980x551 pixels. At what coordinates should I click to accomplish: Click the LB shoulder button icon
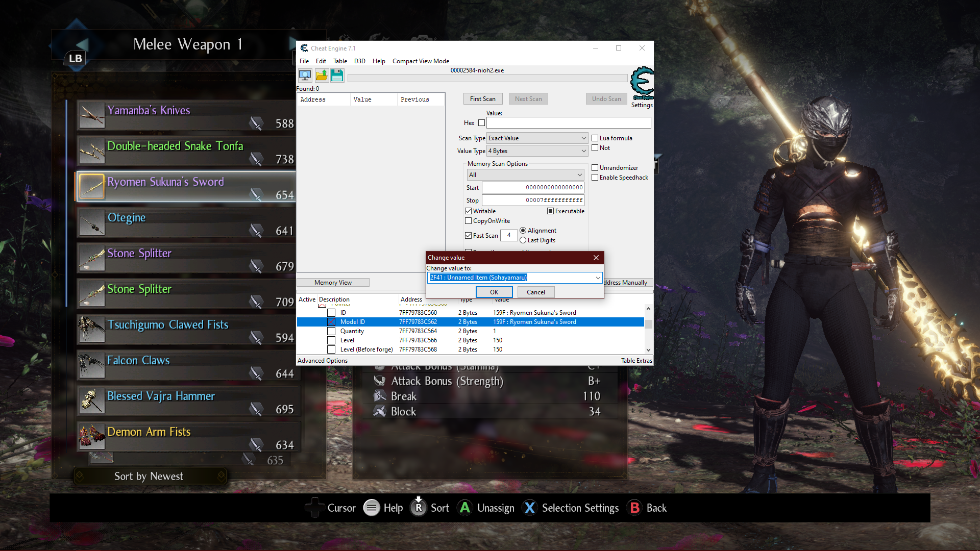[76, 58]
